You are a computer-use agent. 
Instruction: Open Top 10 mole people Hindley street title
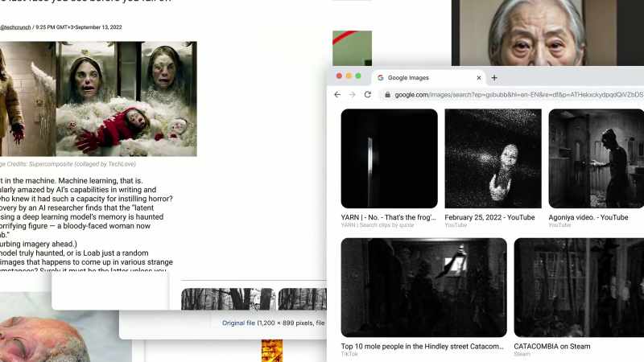click(x=422, y=347)
